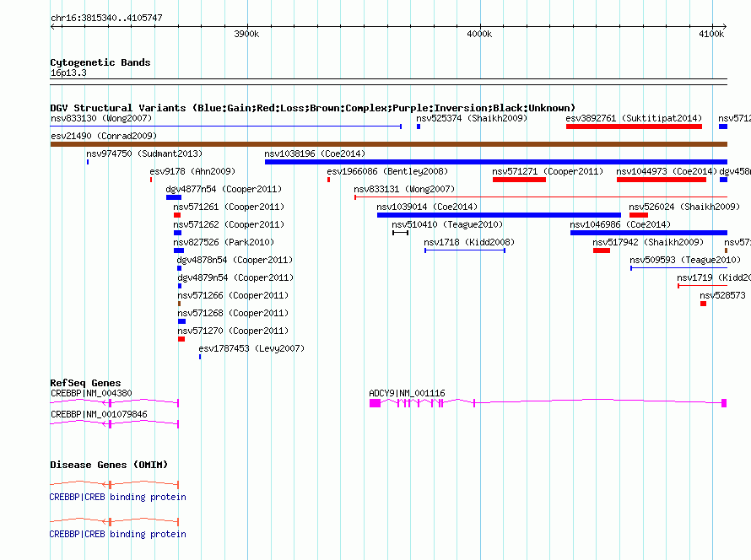Open nsv571270 (Cooper2011) loss variant
This screenshot has width=751, height=560.
pos(181,339)
